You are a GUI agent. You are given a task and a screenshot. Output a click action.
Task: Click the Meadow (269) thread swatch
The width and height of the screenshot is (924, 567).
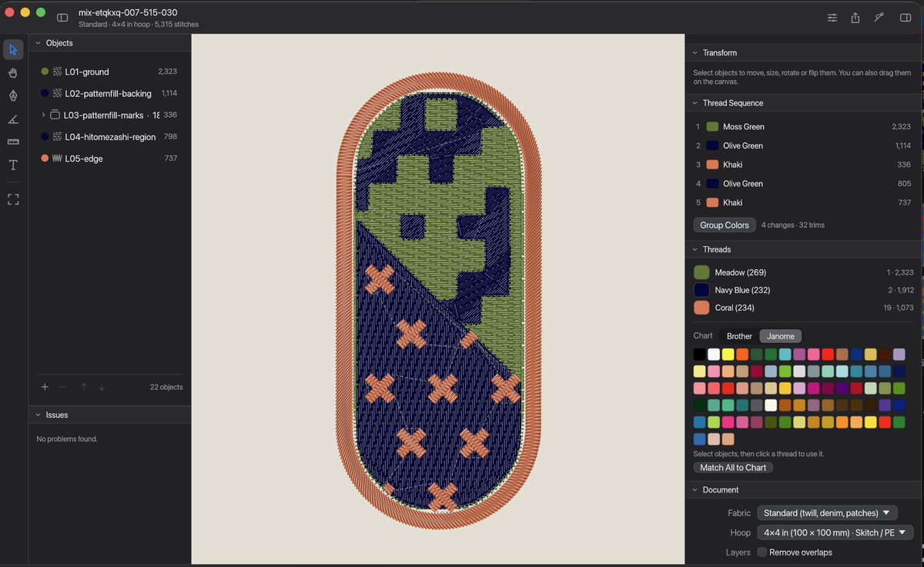coord(701,272)
